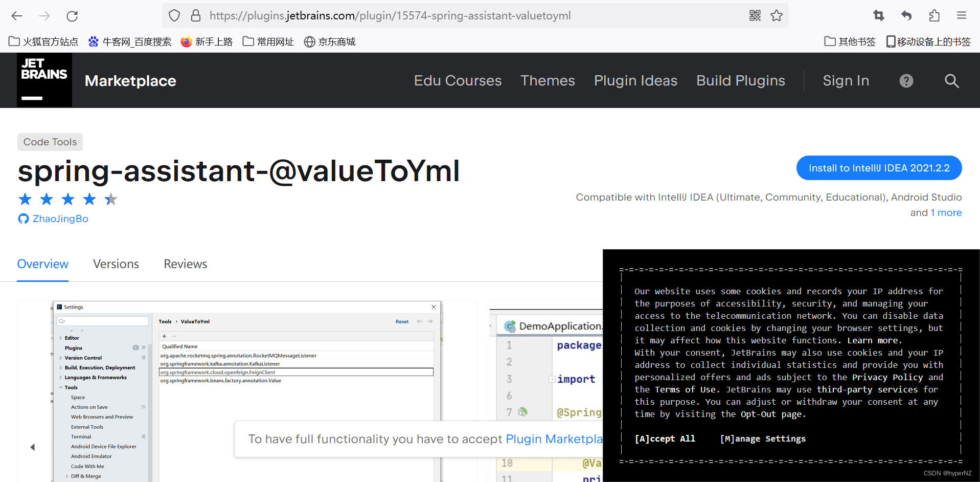
Task: Open Privacy Policy link
Action: click(887, 377)
